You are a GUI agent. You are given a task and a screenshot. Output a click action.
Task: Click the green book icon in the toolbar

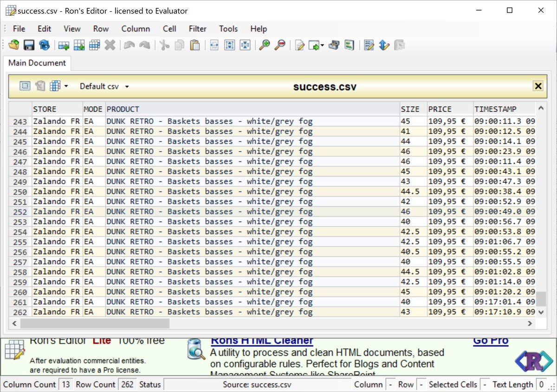click(349, 45)
